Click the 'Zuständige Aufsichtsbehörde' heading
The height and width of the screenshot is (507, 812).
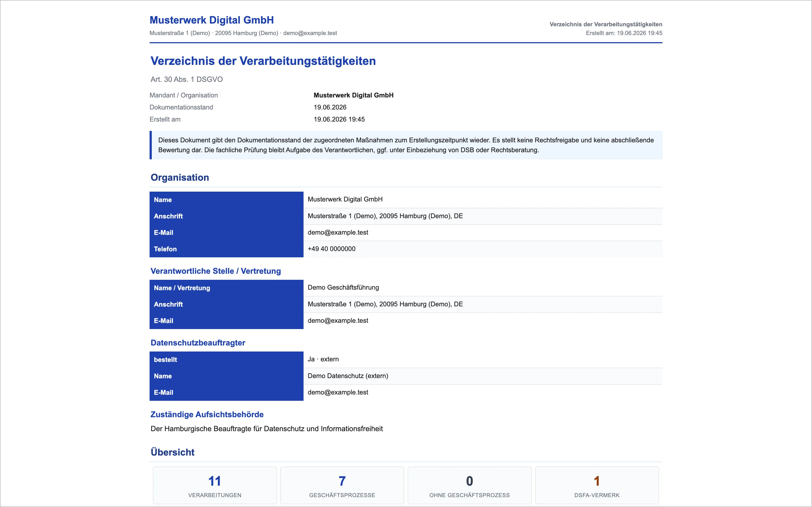pos(207,414)
